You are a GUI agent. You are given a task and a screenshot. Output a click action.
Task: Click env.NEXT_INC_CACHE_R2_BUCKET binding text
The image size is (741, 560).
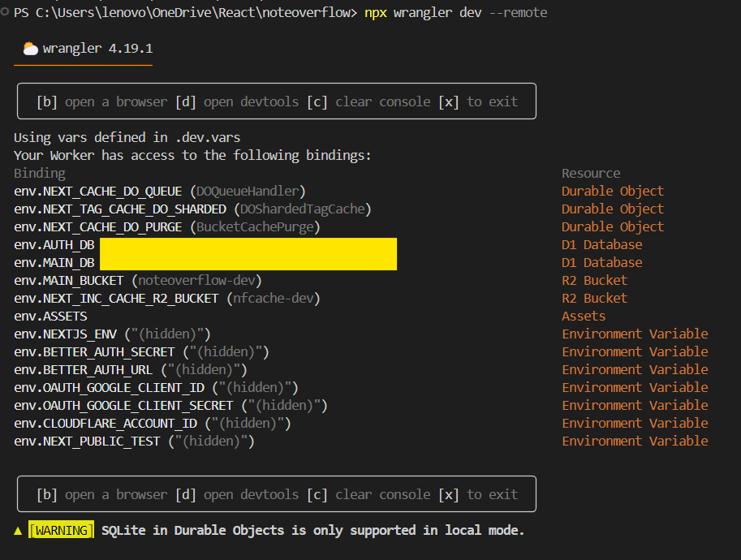point(116,299)
